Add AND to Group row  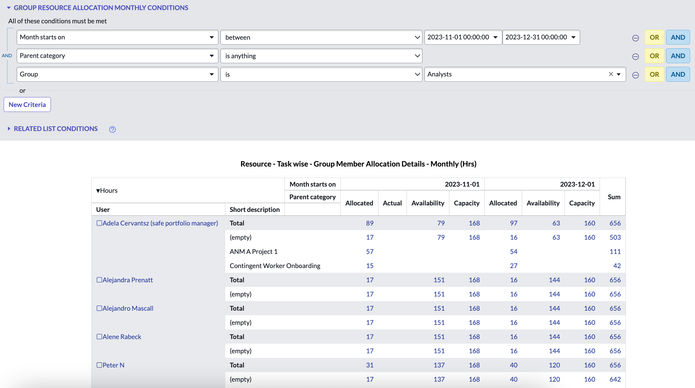coord(678,74)
